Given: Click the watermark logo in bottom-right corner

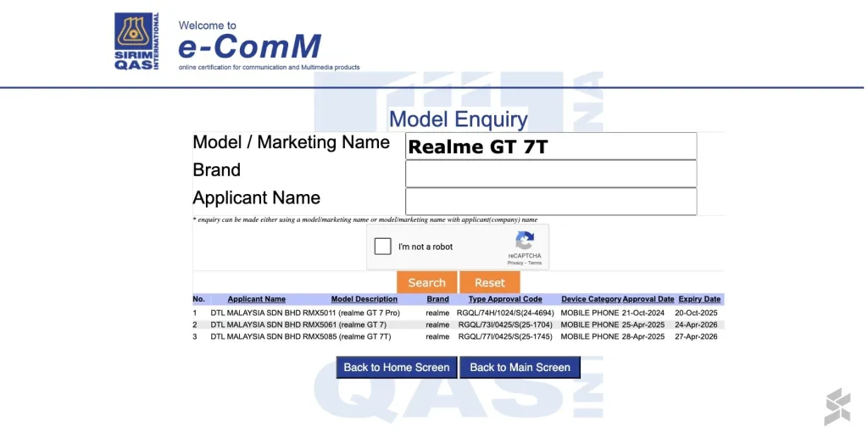Looking at the screenshot, I should coord(837,407).
